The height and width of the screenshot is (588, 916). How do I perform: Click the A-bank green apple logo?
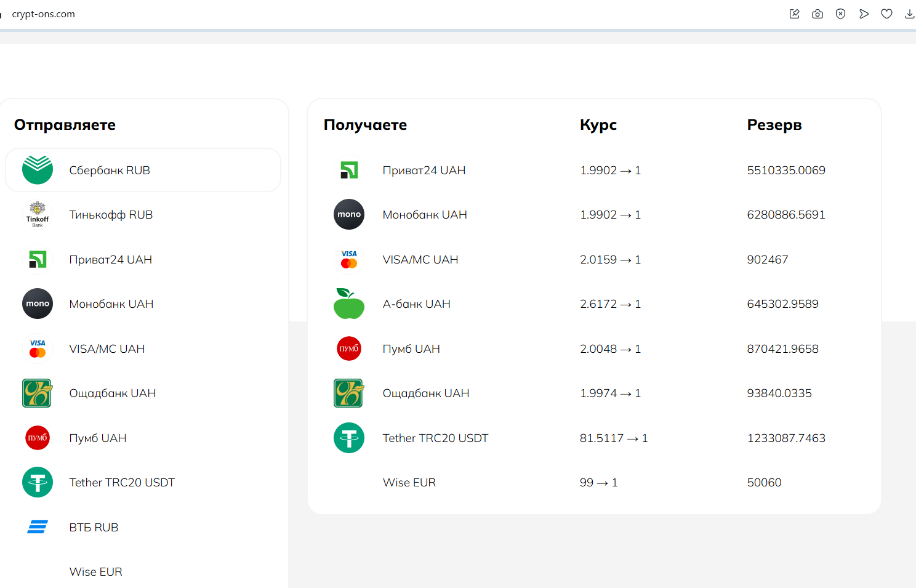(x=349, y=304)
